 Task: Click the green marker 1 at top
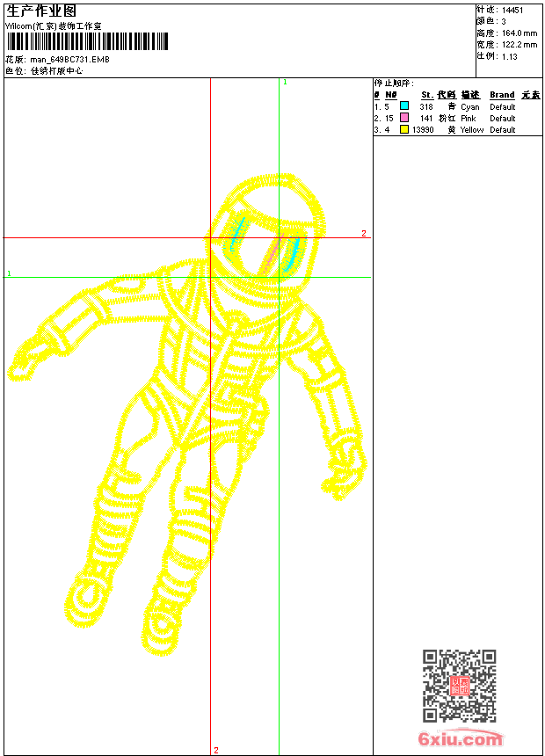coord(285,82)
